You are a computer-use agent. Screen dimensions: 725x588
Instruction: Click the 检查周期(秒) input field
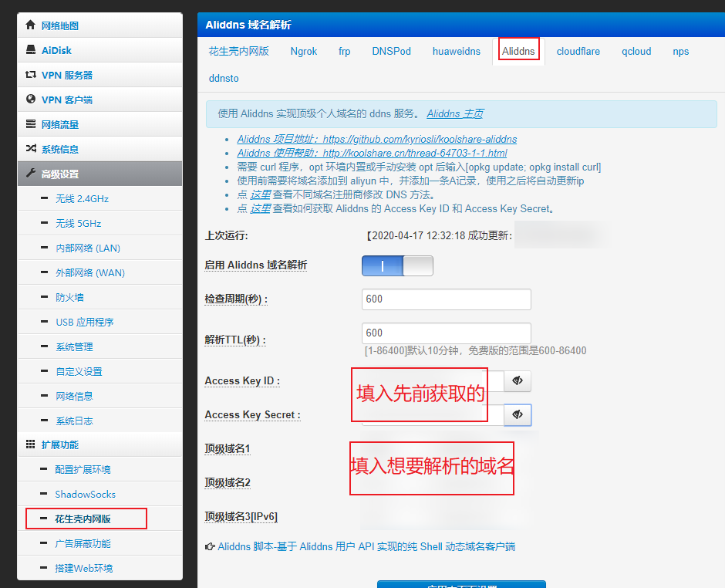tap(446, 299)
